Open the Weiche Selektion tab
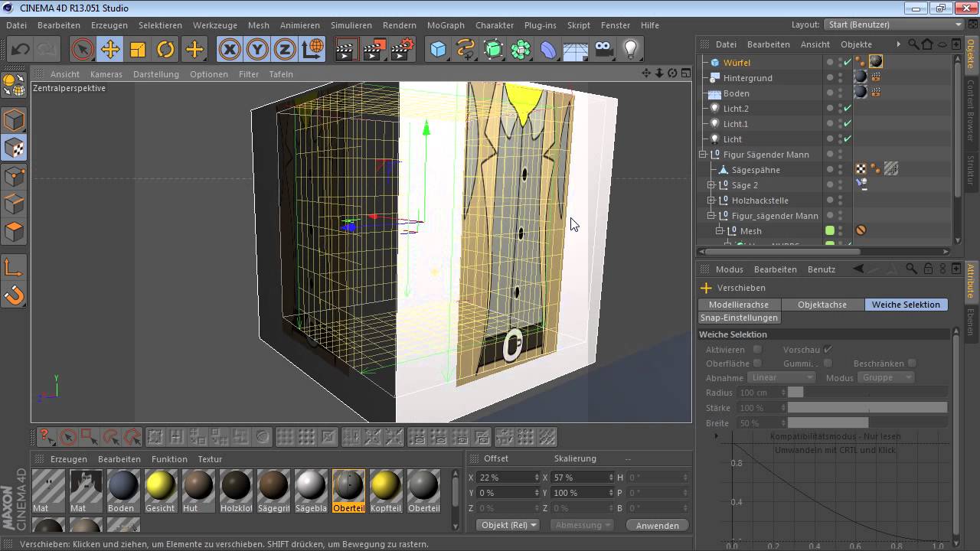 (x=906, y=305)
